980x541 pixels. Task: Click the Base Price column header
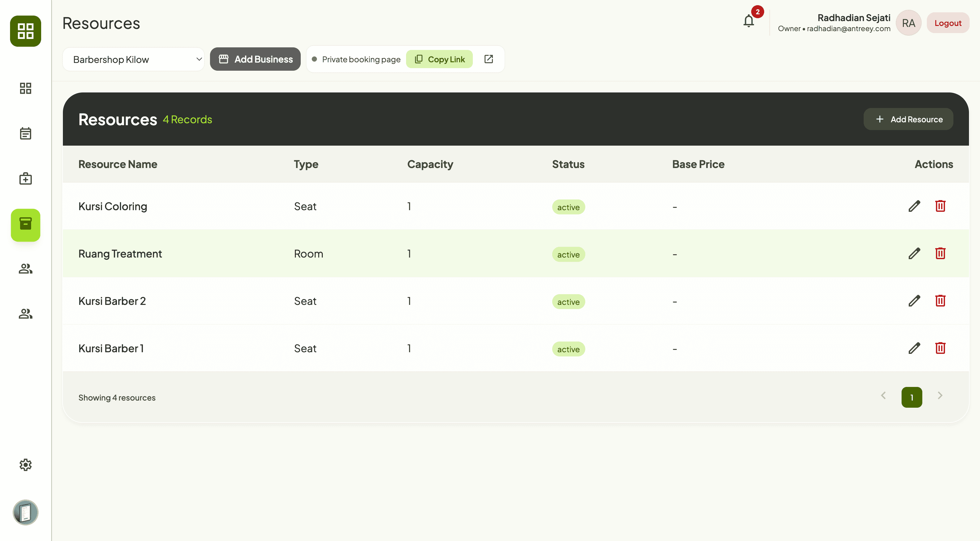click(x=698, y=164)
